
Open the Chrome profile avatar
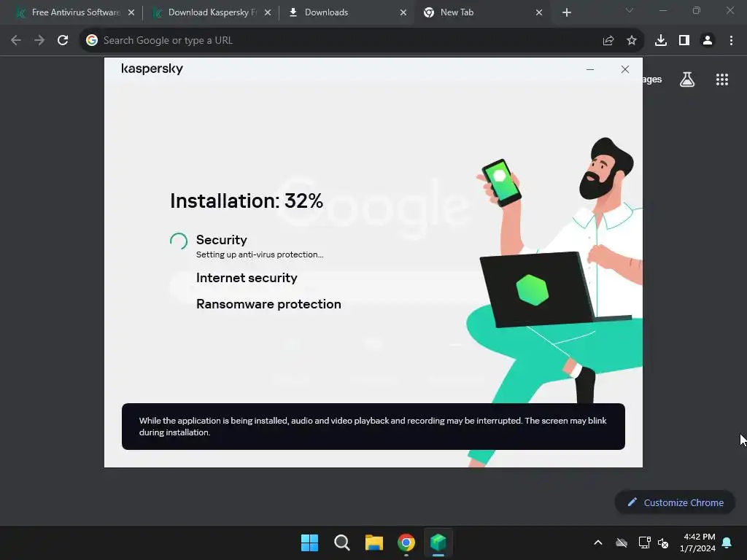[x=708, y=41]
